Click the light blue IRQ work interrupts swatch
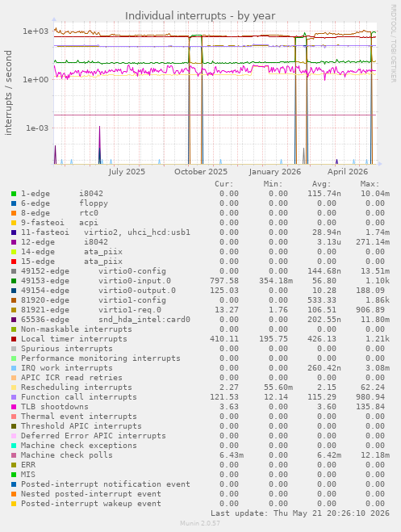This screenshot has height=532, width=401. pyautogui.click(x=14, y=368)
